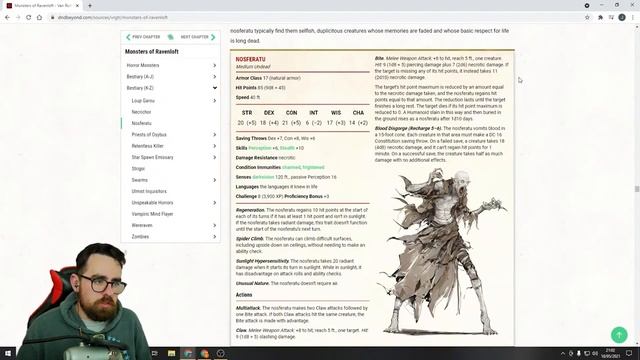Select the Monsters of Ravenloft browser tab
The image size is (640, 360).
pos(43,6)
